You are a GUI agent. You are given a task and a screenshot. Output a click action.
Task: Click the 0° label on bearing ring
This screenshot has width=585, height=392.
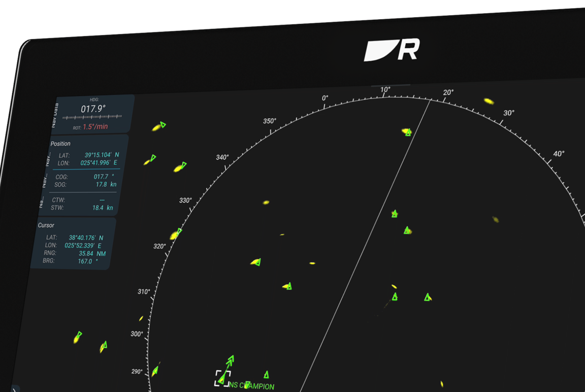click(x=325, y=98)
